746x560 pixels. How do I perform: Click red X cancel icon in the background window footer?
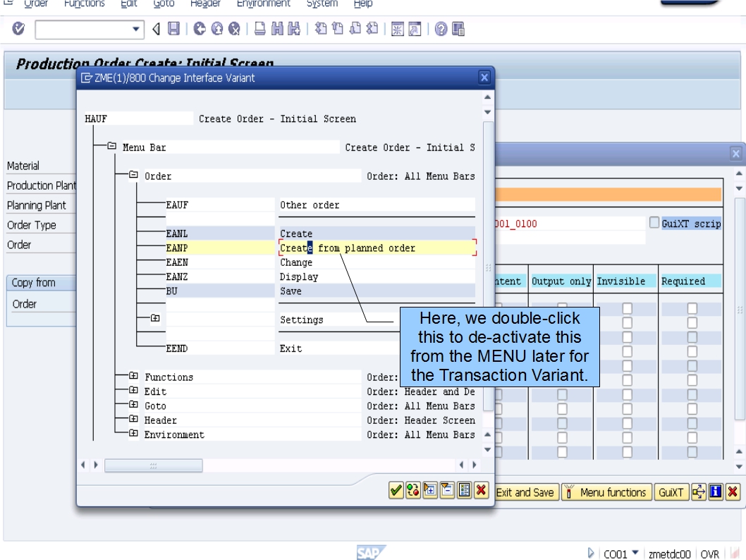pos(733,492)
